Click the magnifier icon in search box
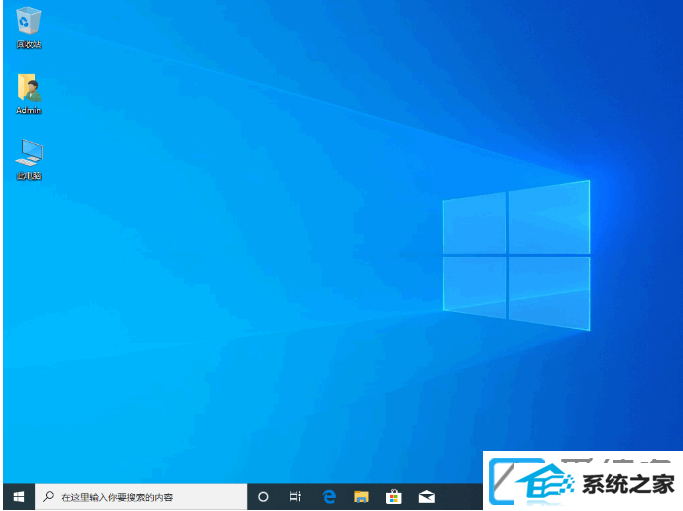683x511 pixels. pos(48,496)
